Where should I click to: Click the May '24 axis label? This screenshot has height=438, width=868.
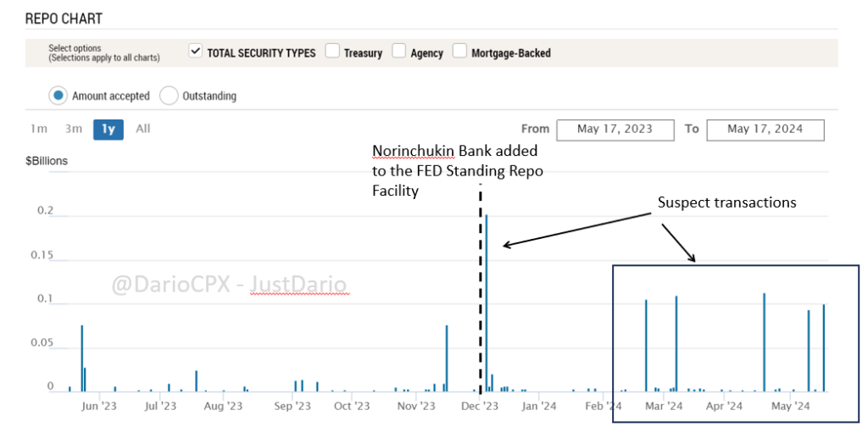pyautogui.click(x=791, y=407)
